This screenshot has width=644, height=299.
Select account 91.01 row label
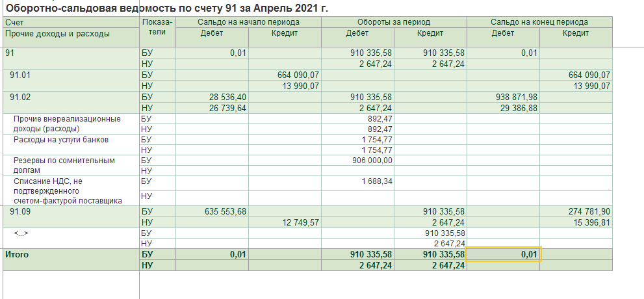click(x=22, y=75)
